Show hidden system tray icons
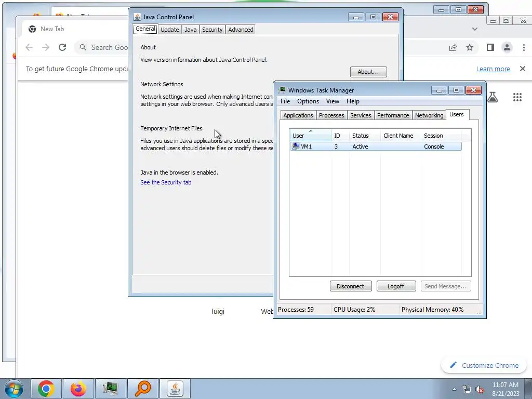 [x=454, y=390]
